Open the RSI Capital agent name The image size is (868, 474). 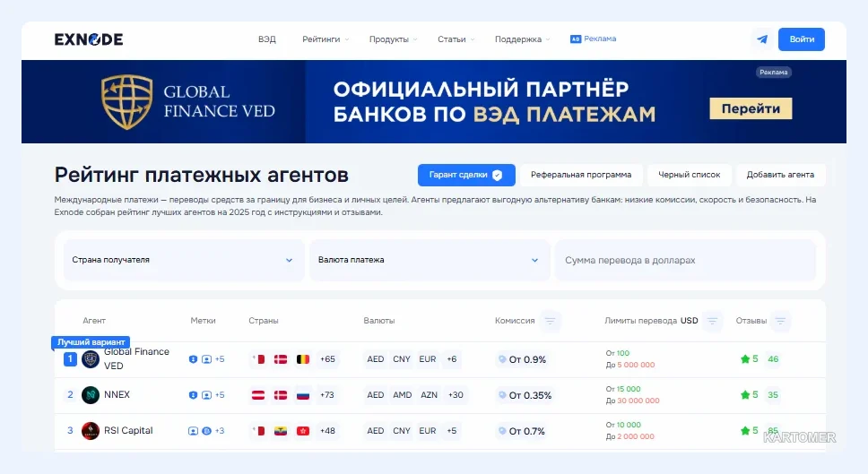pyautogui.click(x=128, y=431)
